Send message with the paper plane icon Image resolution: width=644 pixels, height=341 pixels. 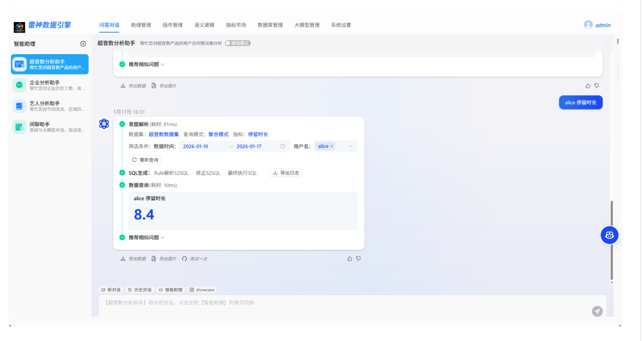pyautogui.click(x=597, y=311)
